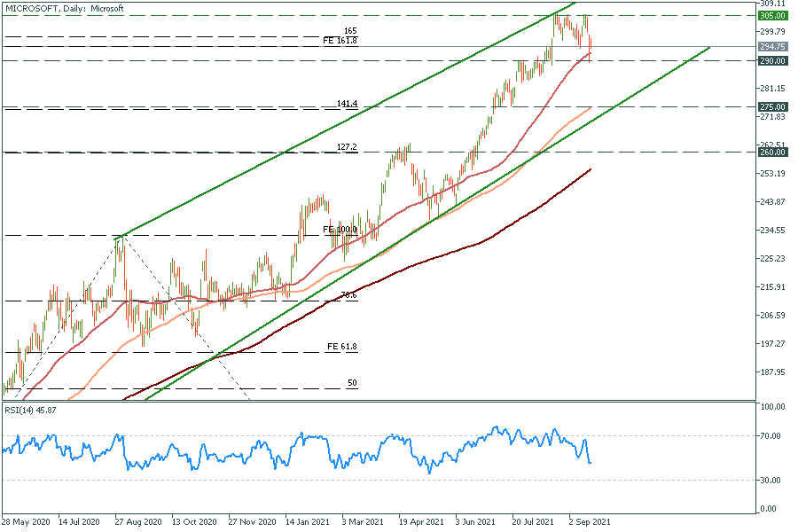This screenshot has height=532, width=798.
Task: Select the "50" Fibonacci level label
Action: [352, 383]
